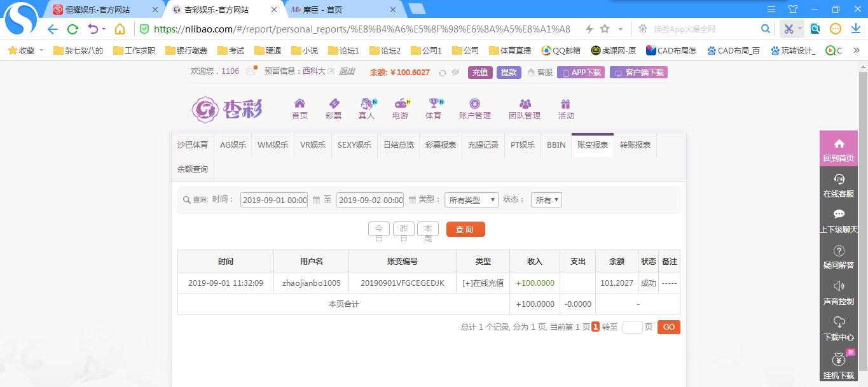Switch to the 转账报表 tab
Image resolution: width=868 pixels, height=387 pixels.
[635, 145]
